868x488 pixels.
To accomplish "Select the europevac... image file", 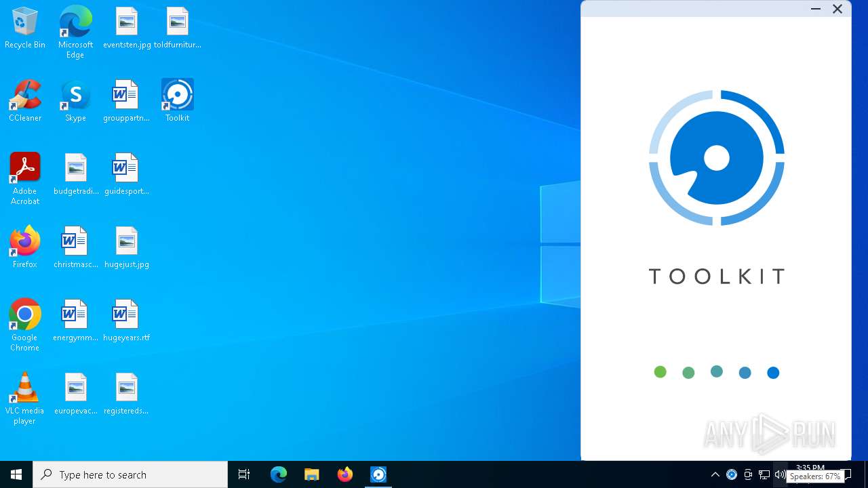I will point(75,394).
